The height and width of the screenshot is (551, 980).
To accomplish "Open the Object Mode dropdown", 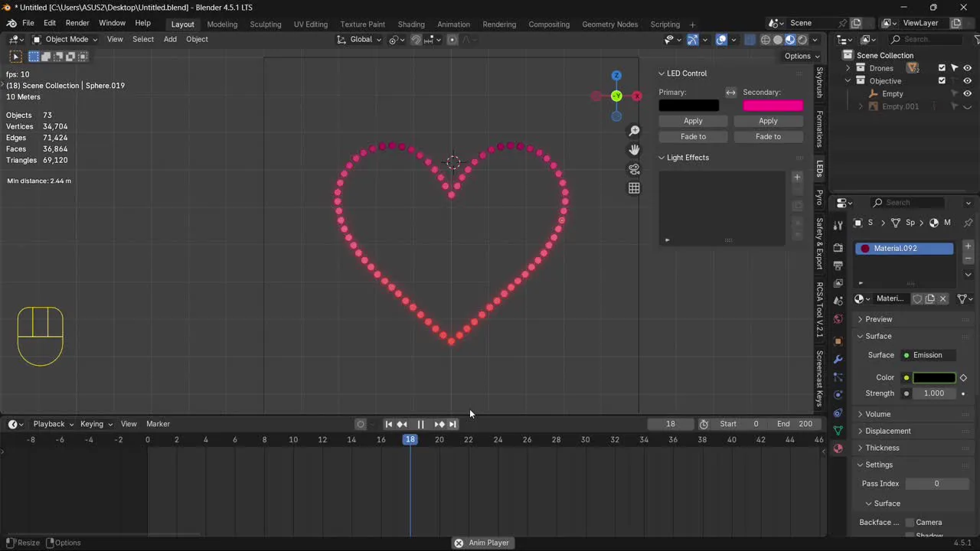I will click(x=66, y=39).
